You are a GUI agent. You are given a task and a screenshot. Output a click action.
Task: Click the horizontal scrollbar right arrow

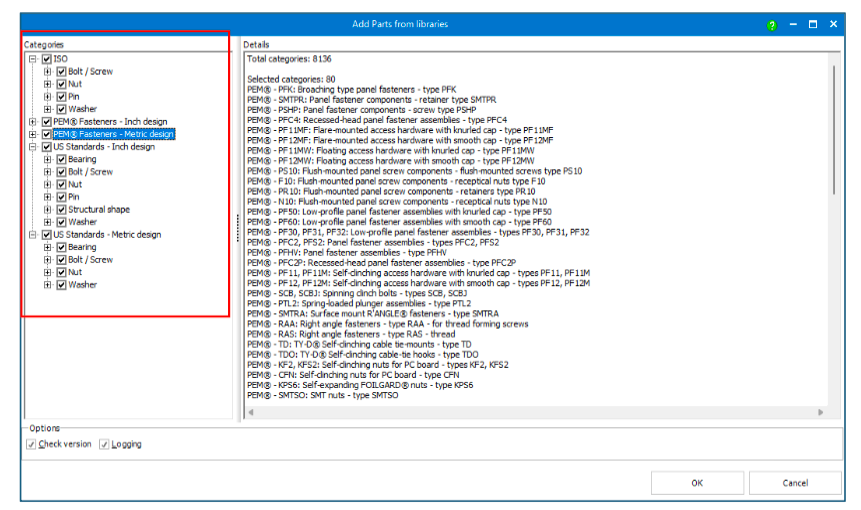pyautogui.click(x=820, y=412)
